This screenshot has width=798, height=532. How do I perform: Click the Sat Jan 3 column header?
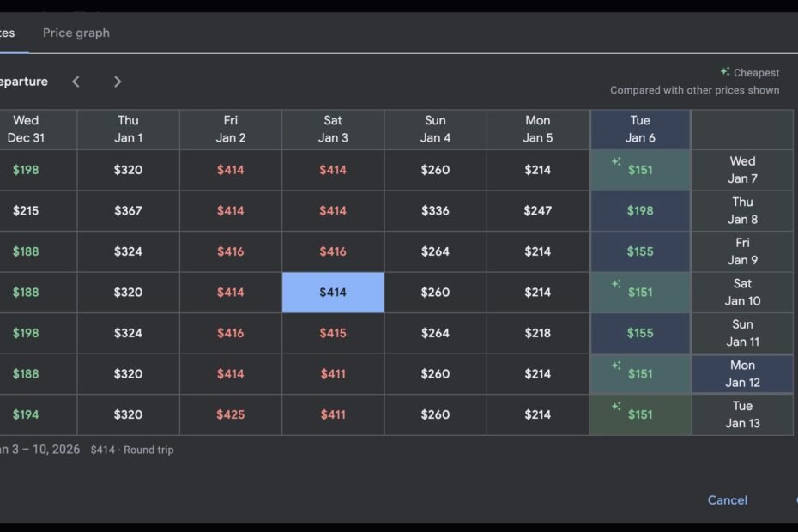tap(333, 130)
